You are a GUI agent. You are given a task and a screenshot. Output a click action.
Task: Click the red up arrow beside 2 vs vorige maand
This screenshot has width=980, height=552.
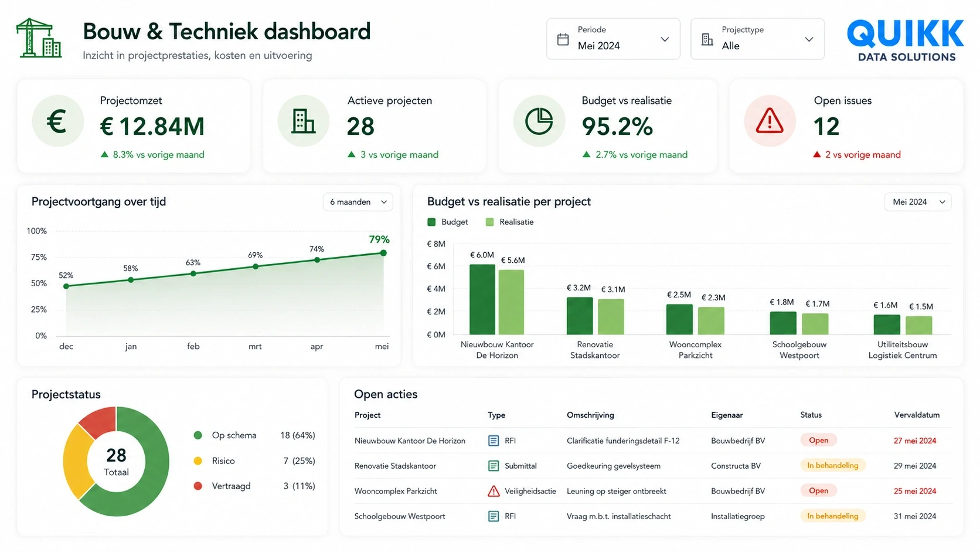(x=817, y=154)
